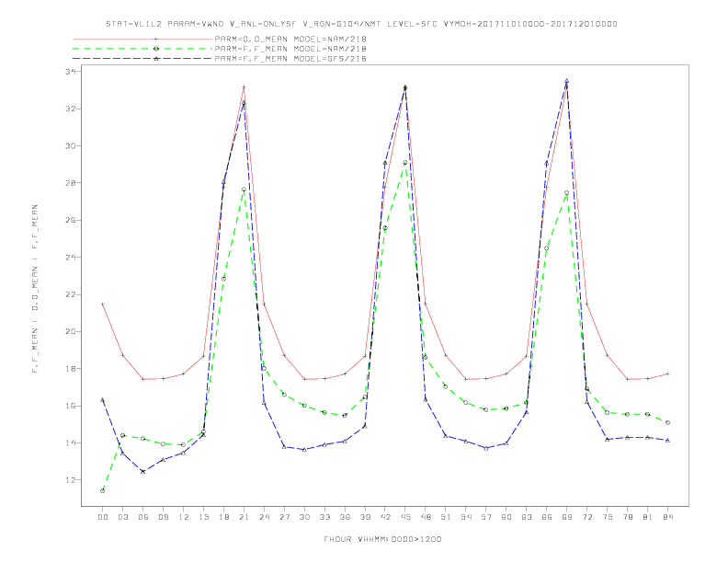Click x-axis tick label 57
Viewport: 728px width, 563px height.
coord(486,517)
